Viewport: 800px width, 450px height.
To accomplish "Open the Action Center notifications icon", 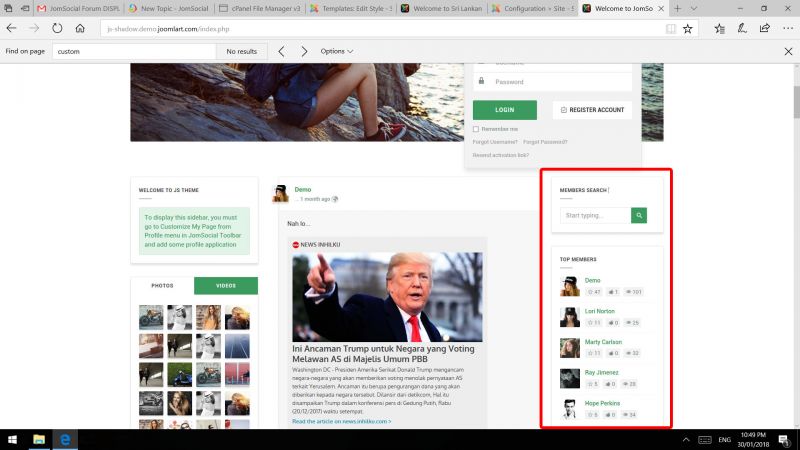I will (784, 440).
